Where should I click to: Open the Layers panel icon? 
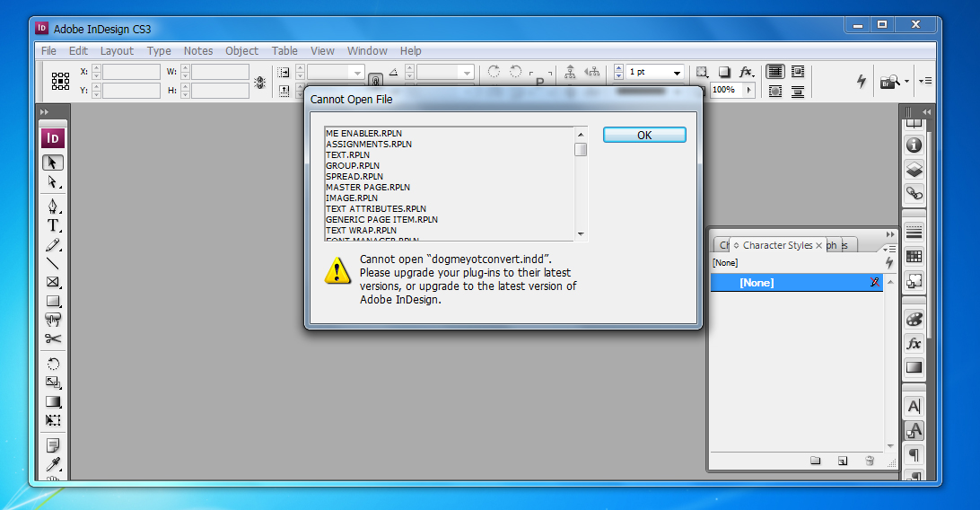click(x=914, y=170)
